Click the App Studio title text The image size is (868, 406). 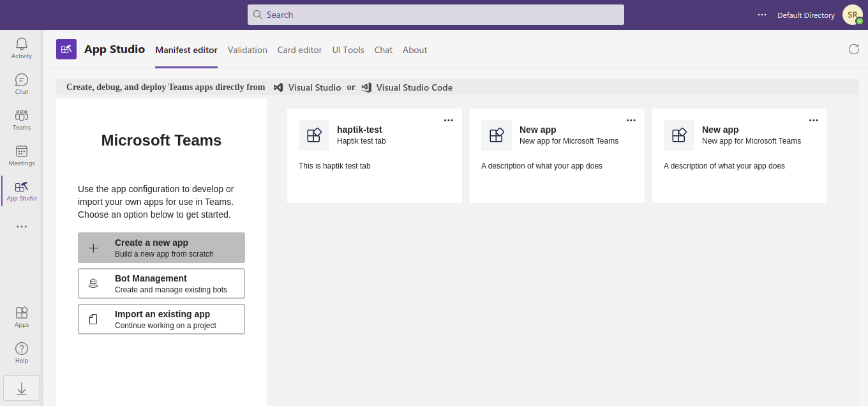tap(115, 49)
